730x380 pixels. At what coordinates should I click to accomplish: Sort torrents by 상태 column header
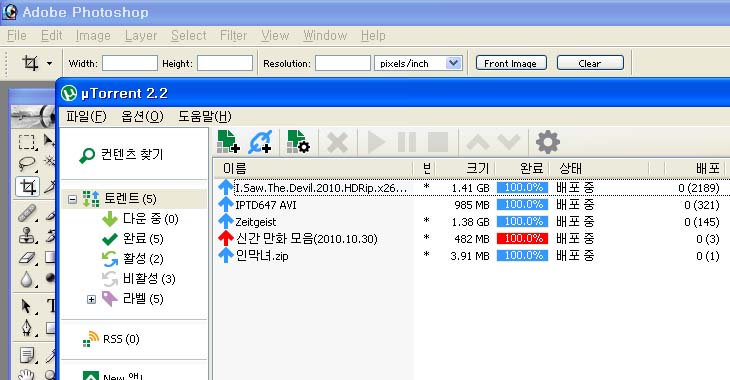pos(599,169)
